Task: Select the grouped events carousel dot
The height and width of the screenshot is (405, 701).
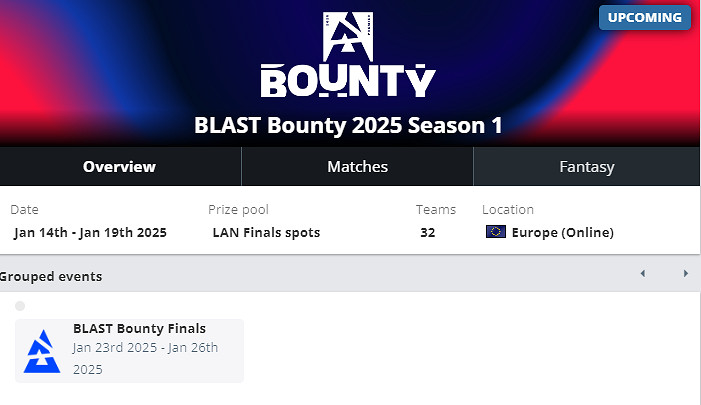Action: [20, 306]
